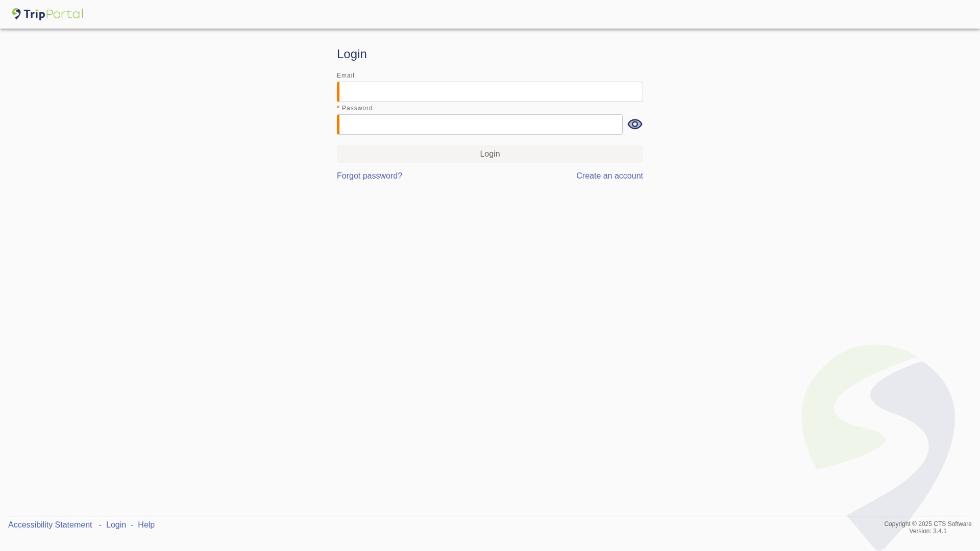Focus the Password input field

coord(480,124)
